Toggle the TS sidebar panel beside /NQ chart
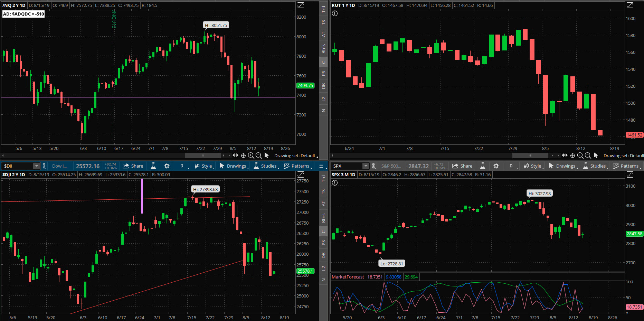The height and width of the screenshot is (321, 644). pyautogui.click(x=324, y=22)
